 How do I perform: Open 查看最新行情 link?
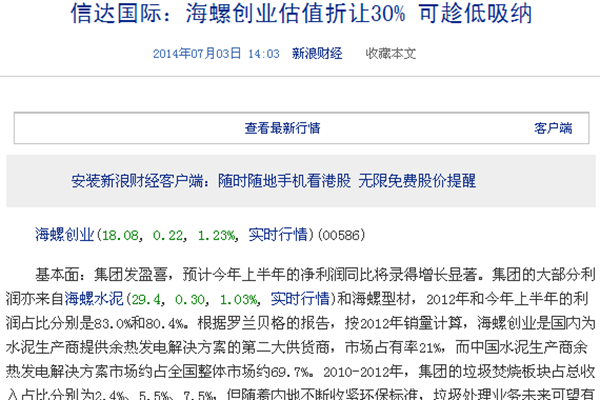coord(282,128)
